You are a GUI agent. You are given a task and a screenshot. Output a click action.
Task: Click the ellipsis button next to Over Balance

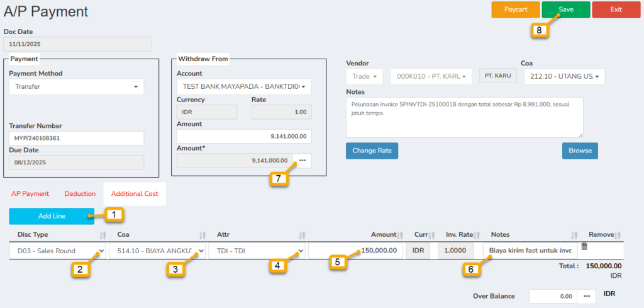click(586, 296)
